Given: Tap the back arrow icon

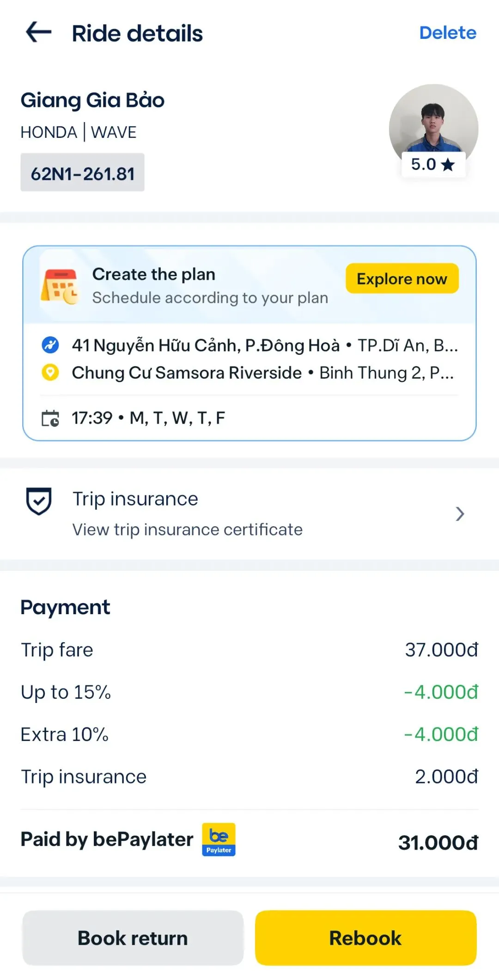Looking at the screenshot, I should tap(39, 32).
